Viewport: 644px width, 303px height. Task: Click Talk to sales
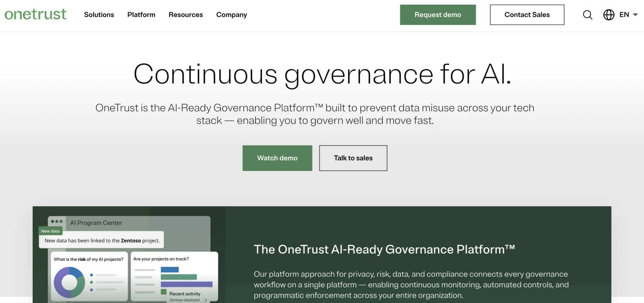point(353,158)
